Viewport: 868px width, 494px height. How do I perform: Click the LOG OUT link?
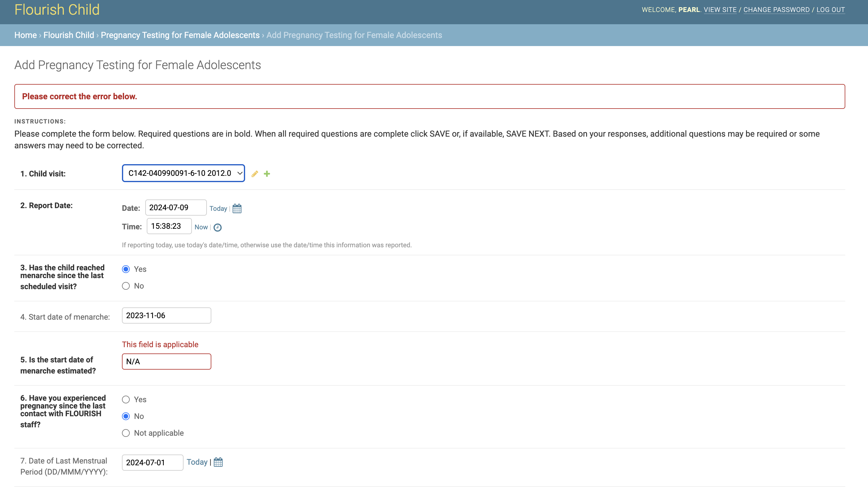[831, 10]
